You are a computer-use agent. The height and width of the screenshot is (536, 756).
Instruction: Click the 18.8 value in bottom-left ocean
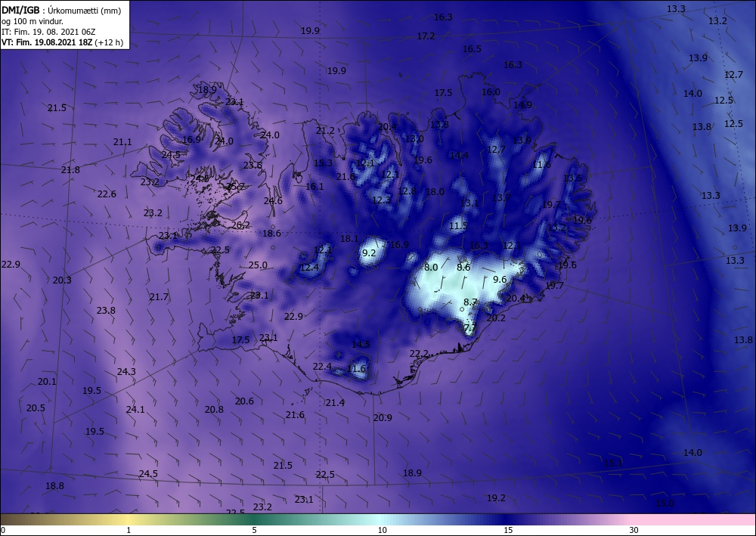point(54,486)
